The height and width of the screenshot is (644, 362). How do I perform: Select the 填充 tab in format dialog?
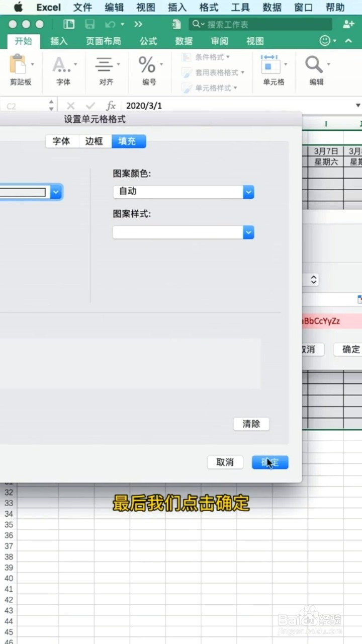[x=128, y=141]
